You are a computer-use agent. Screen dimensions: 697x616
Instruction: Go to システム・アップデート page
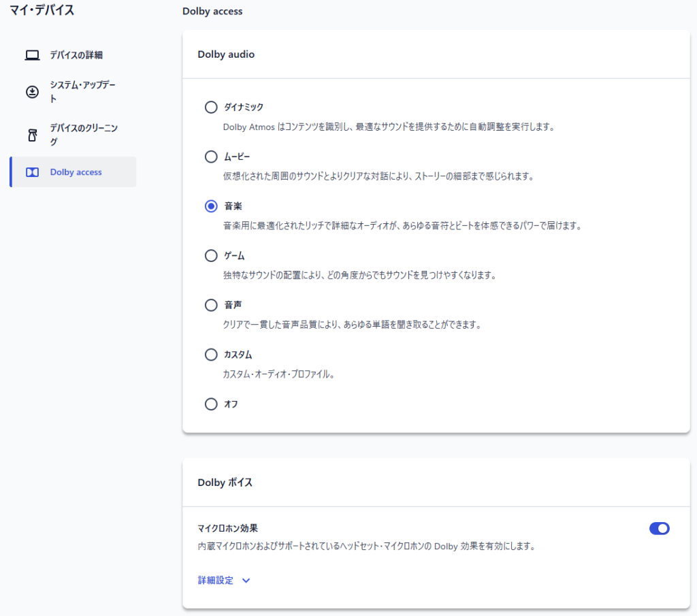[82, 92]
